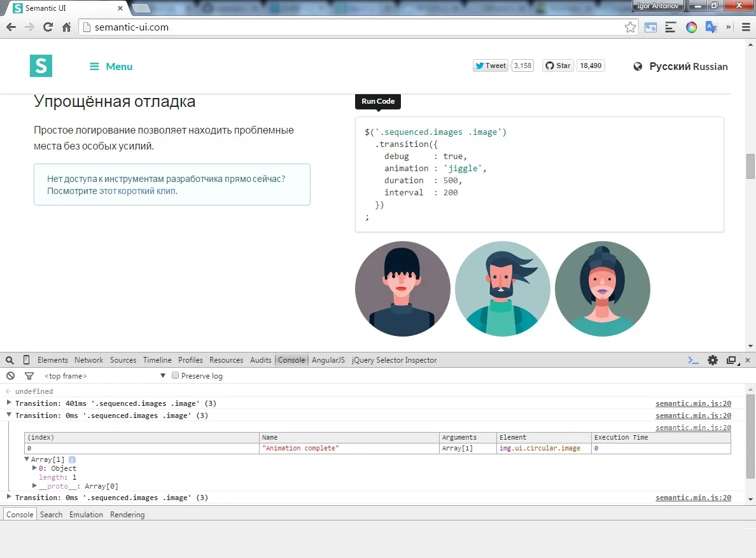Expand the __proto__ Array[0] entry
The image size is (756, 558).
click(34, 485)
